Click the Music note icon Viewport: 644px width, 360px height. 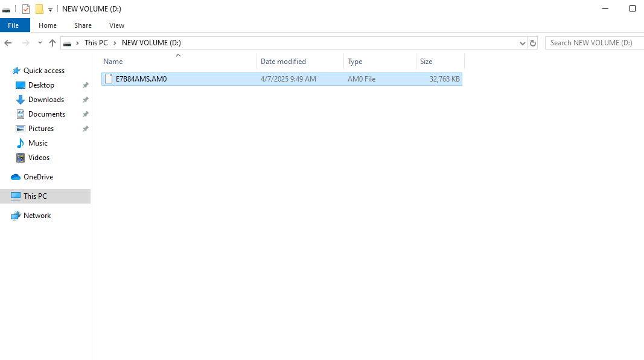(20, 143)
